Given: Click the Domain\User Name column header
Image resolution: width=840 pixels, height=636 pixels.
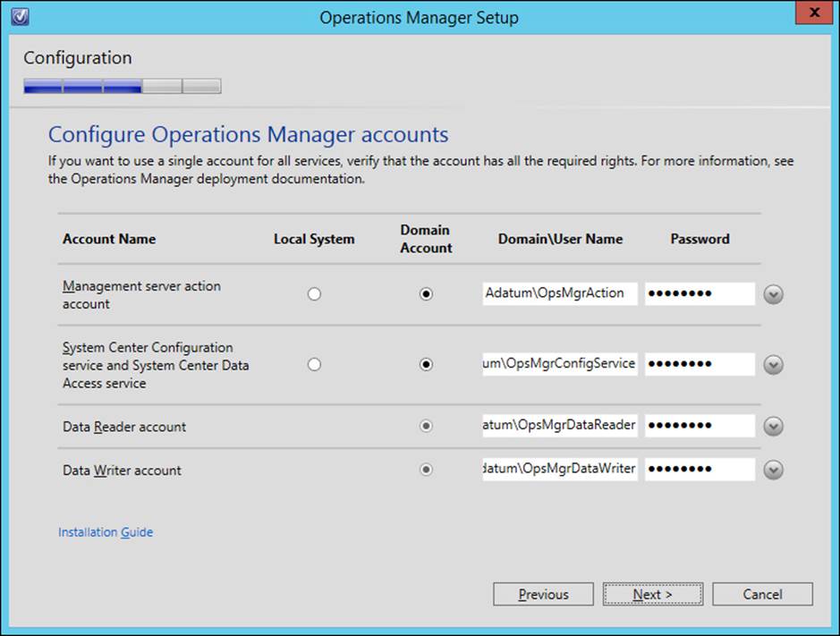Looking at the screenshot, I should coord(560,239).
